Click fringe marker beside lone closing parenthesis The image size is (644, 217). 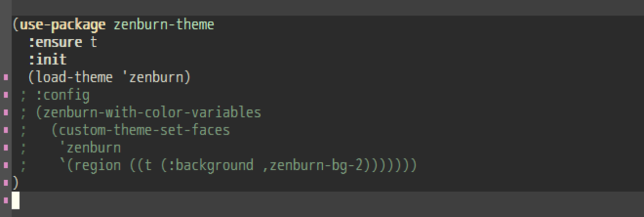6,183
